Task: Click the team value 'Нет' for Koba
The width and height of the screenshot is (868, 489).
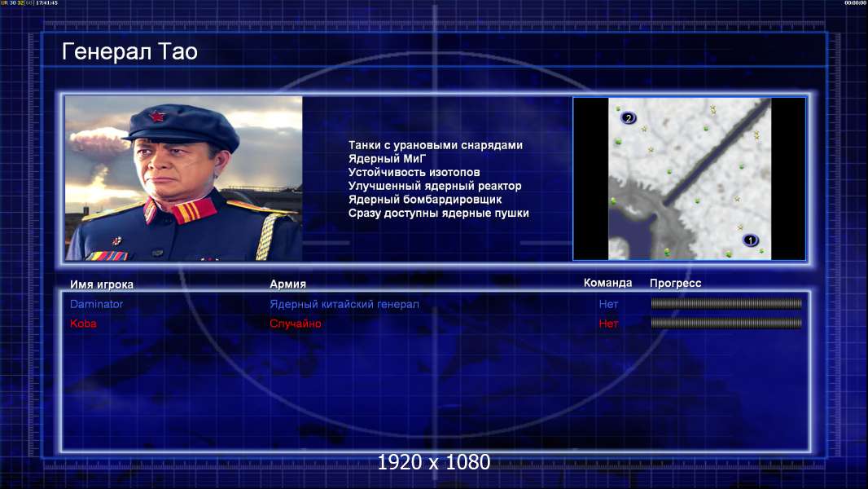Action: [608, 324]
